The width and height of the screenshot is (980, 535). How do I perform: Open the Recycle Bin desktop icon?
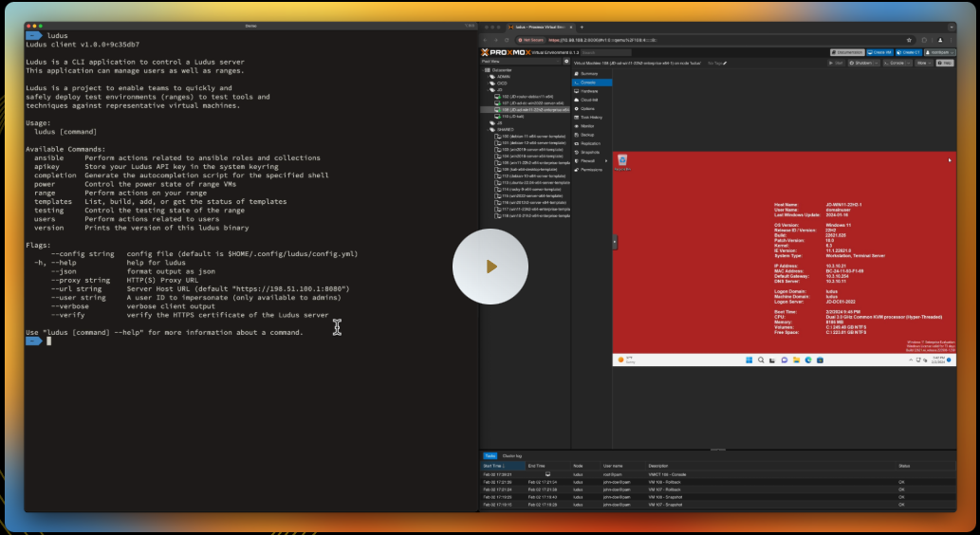pos(622,162)
